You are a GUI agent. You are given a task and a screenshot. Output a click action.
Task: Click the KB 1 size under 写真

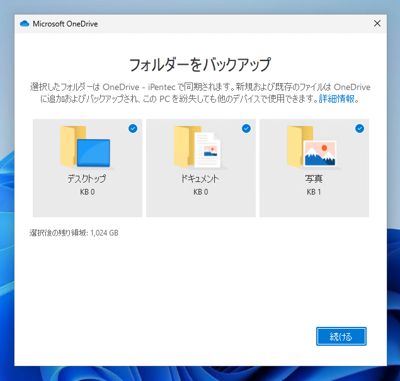pyautogui.click(x=314, y=192)
